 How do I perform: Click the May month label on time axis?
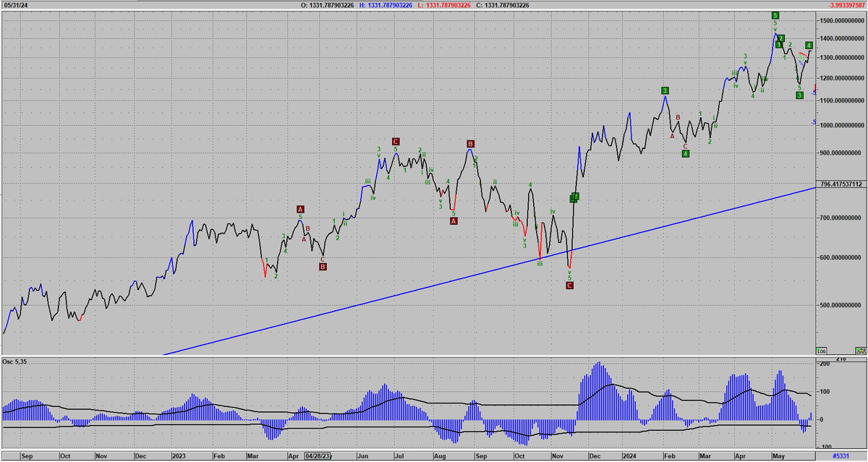pyautogui.click(x=779, y=457)
